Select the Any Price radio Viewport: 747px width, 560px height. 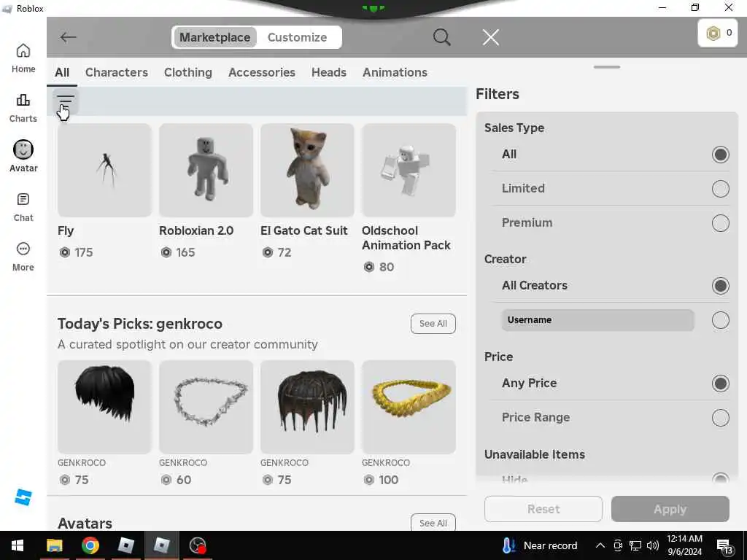click(720, 384)
